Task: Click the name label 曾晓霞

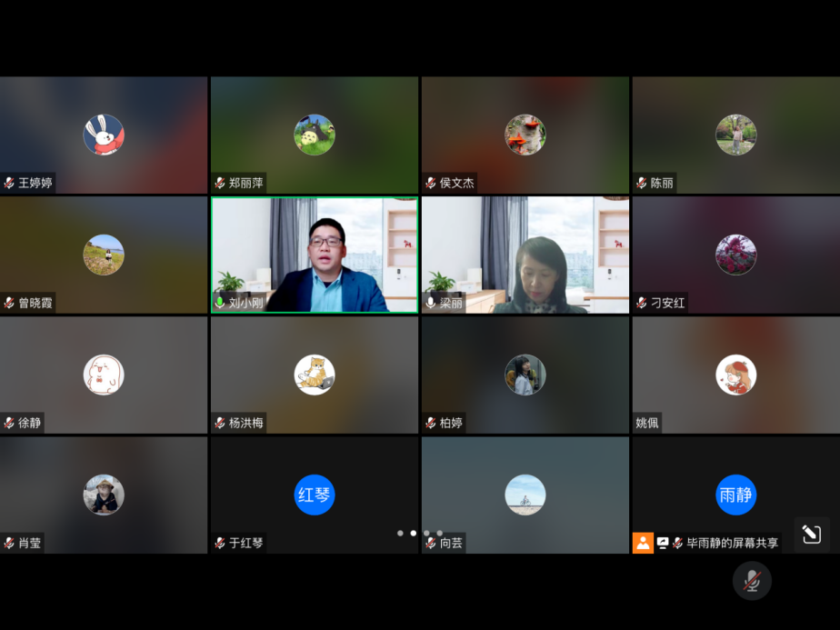Action: pos(35,303)
